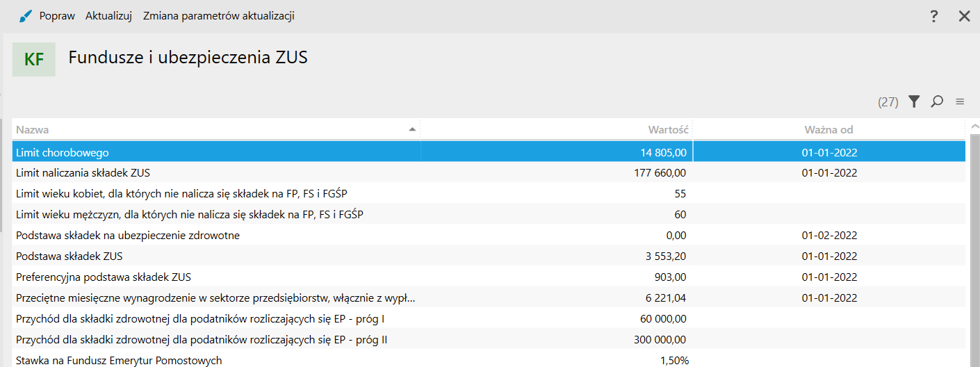Select Podstawa składek na ubezpieczenie zdrowotne row
Screen dimensions: 980x367
pyautogui.click(x=489, y=235)
